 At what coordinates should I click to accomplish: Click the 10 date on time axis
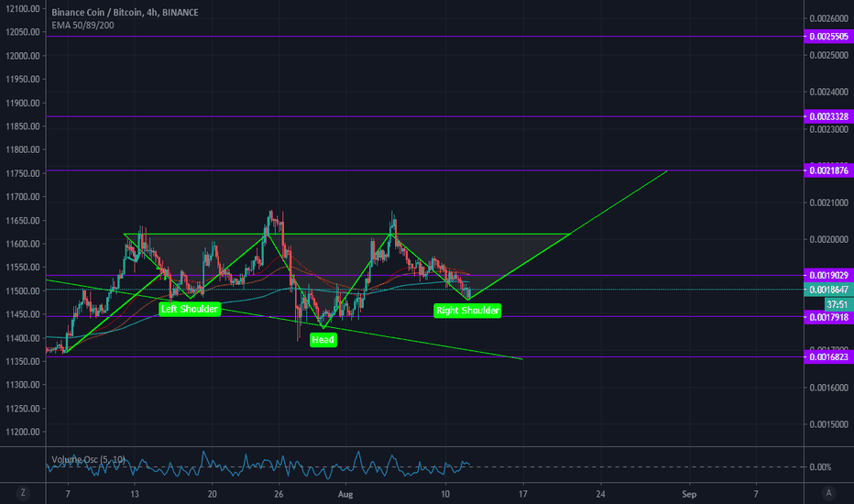[x=445, y=494]
